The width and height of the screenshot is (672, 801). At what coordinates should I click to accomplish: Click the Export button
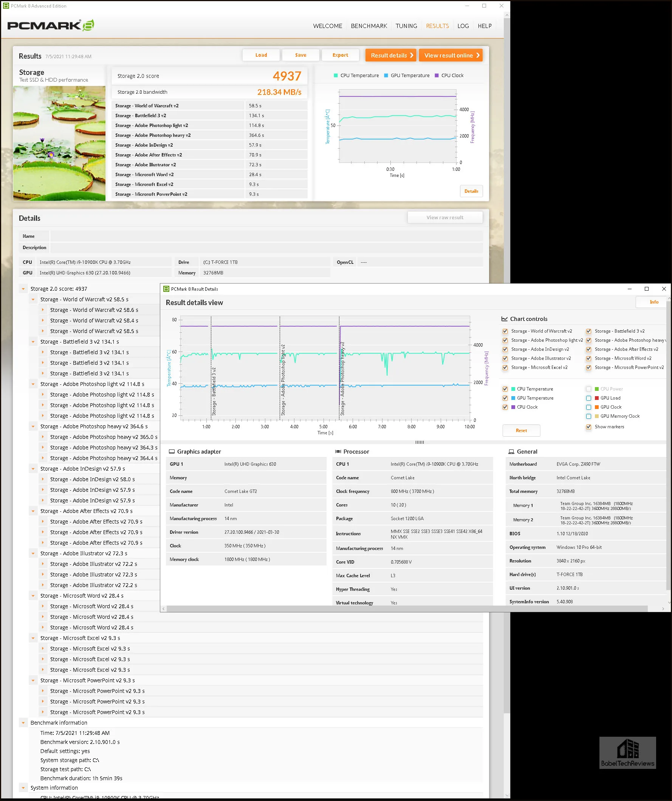click(340, 55)
